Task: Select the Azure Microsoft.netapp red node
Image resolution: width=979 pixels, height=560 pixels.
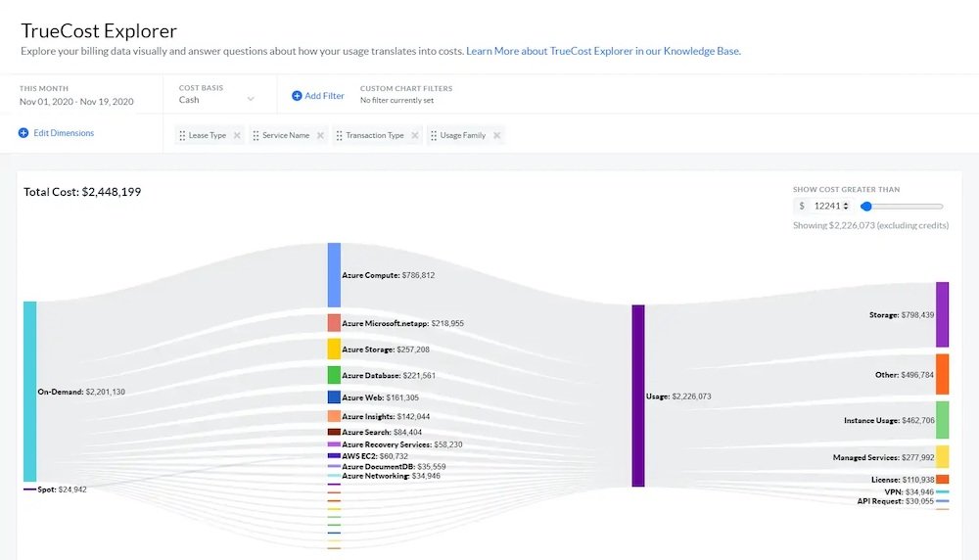Action: pos(334,323)
